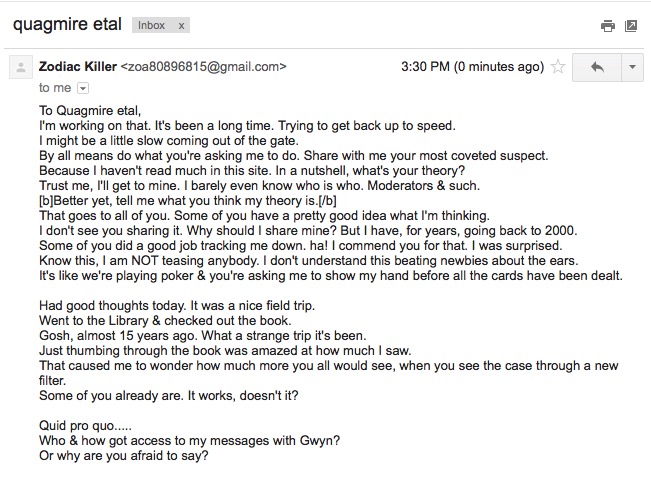This screenshot has height=481, width=651.
Task: Click the "[b]Better yet" line in the message
Action: 188,200
